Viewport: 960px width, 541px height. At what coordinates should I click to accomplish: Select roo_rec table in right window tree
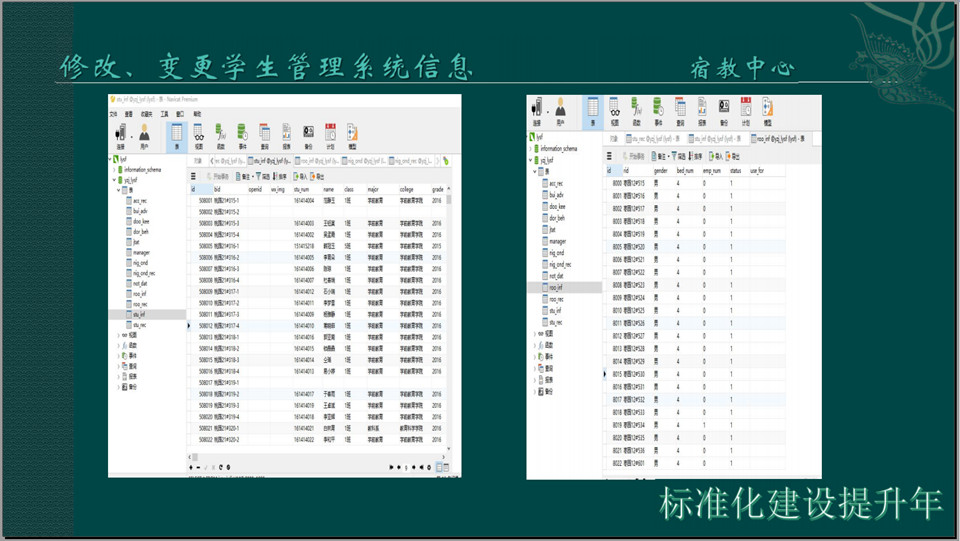(x=557, y=299)
